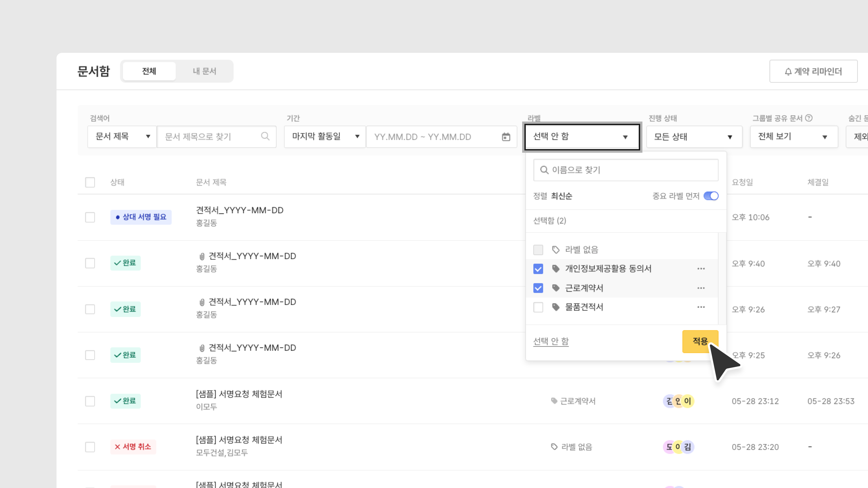Expand the 마지막 활동일 period dropdown
Viewport: 868px width, 488px height.
click(x=325, y=137)
